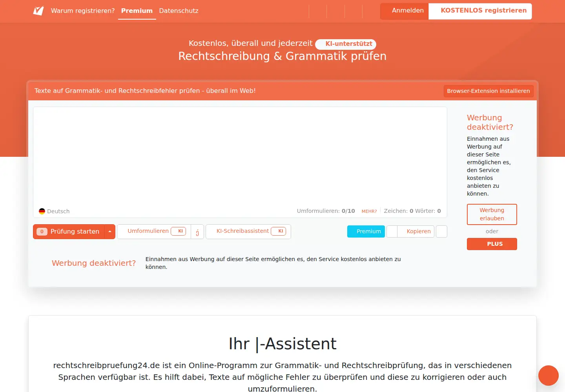The image size is (565, 392).
Task: Click the MEHR? link
Action: (369, 211)
